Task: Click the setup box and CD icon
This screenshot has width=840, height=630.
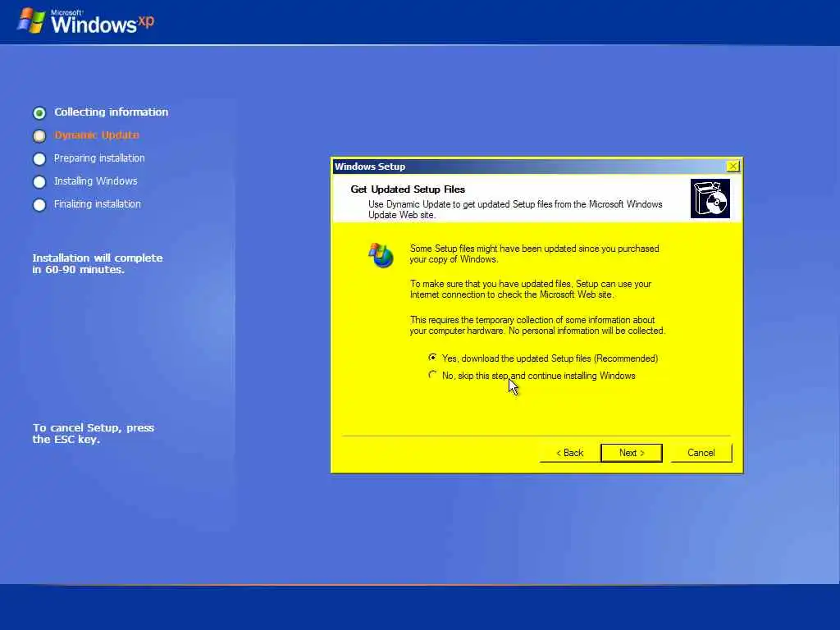Action: 710,199
